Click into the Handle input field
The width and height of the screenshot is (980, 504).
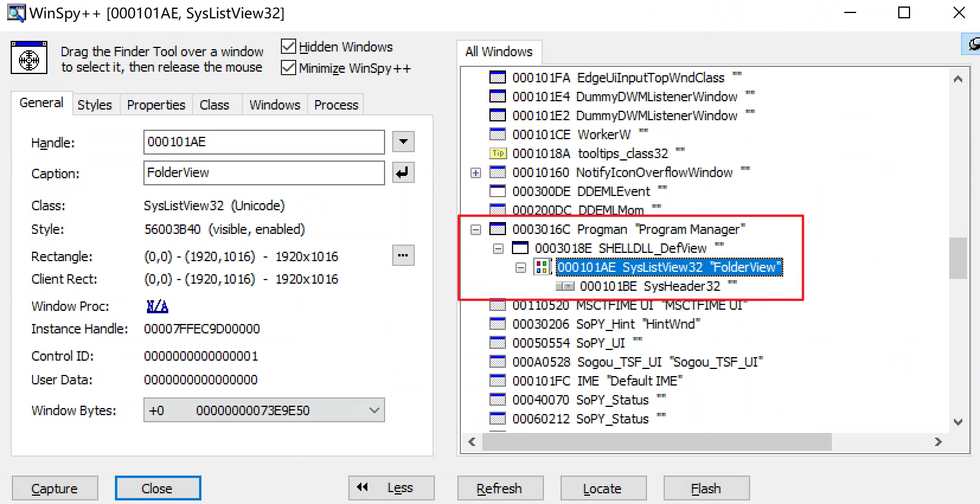pos(264,142)
